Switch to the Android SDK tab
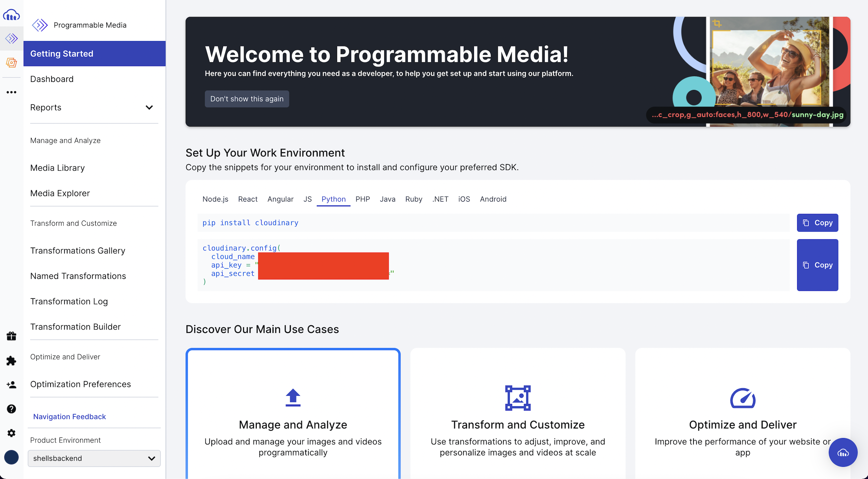This screenshot has height=479, width=868. pyautogui.click(x=493, y=199)
